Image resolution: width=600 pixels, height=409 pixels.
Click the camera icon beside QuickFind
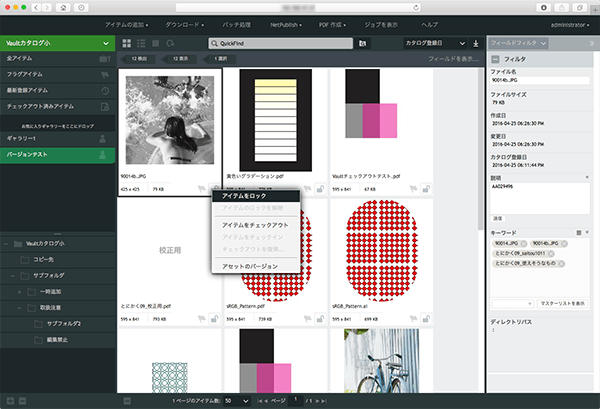[362, 43]
